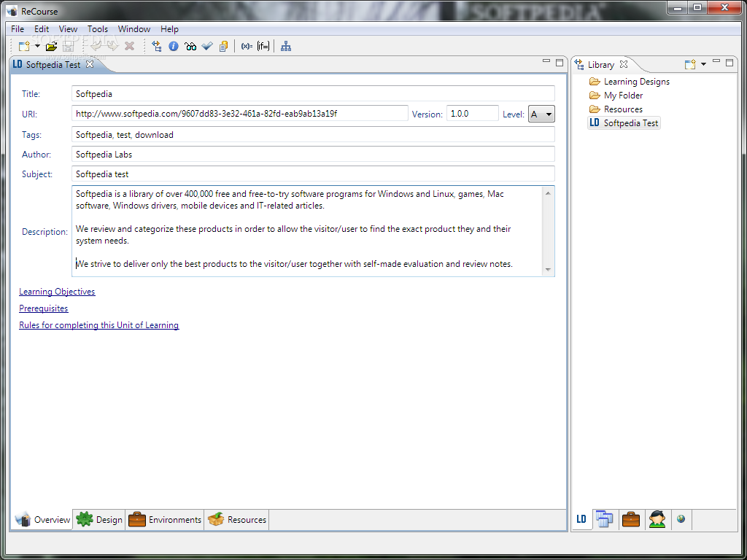This screenshot has height=560, width=747.
Task: Click the greyed-out red X Delete icon
Action: [129, 46]
